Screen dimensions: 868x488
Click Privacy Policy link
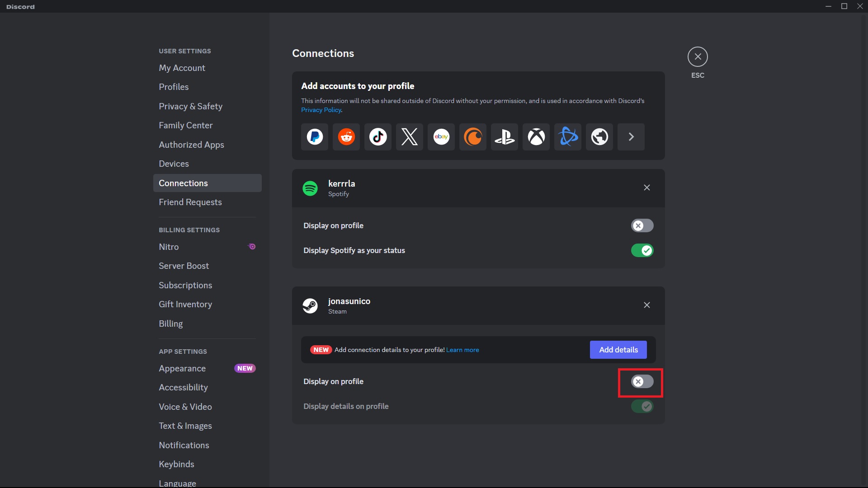coord(320,110)
